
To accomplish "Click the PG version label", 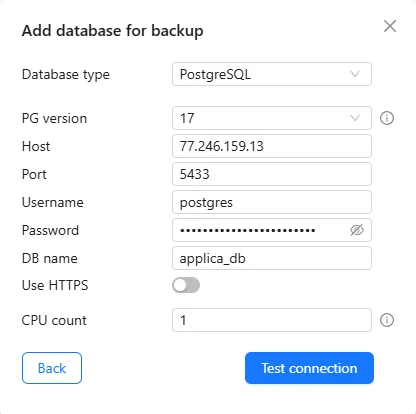I will tap(54, 118).
